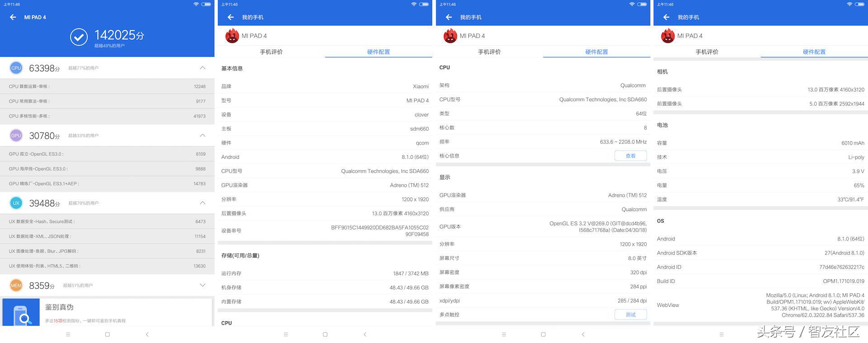Image resolution: width=868 pixels, height=343 pixels.
Task: Open 手机评价 tab in camera/battery panel
Action: (x=707, y=52)
